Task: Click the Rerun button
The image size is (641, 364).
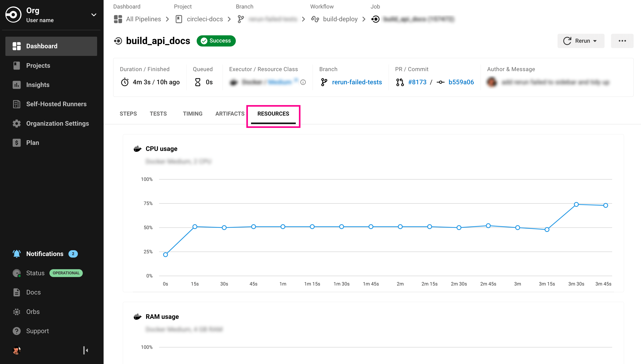Action: coord(581,40)
